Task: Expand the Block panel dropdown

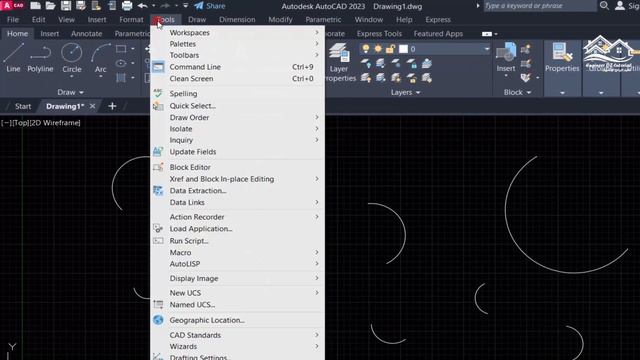Action: pyautogui.click(x=517, y=93)
